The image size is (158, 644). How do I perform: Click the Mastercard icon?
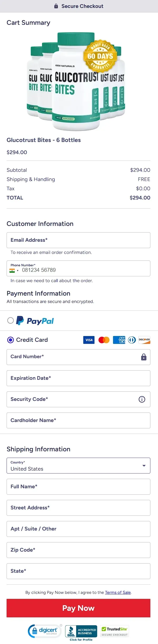[104, 340]
